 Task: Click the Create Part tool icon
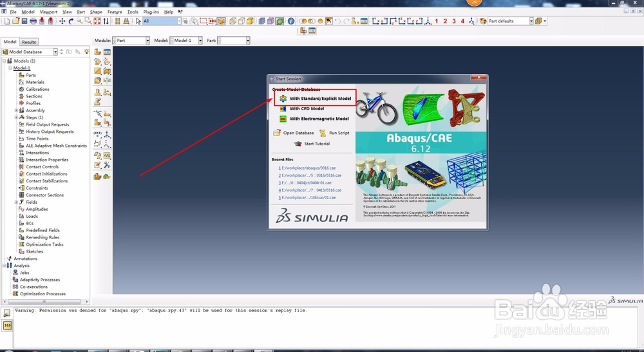[x=98, y=52]
